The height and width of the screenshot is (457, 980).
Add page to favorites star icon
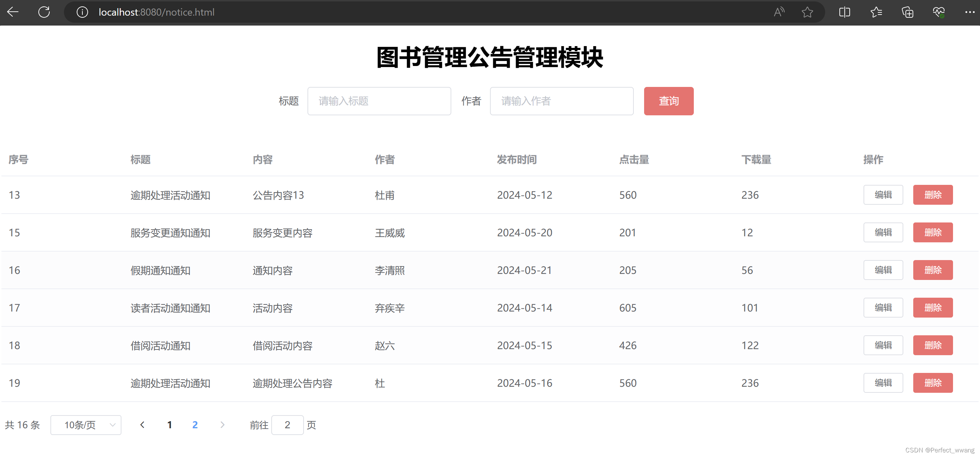[x=807, y=12]
